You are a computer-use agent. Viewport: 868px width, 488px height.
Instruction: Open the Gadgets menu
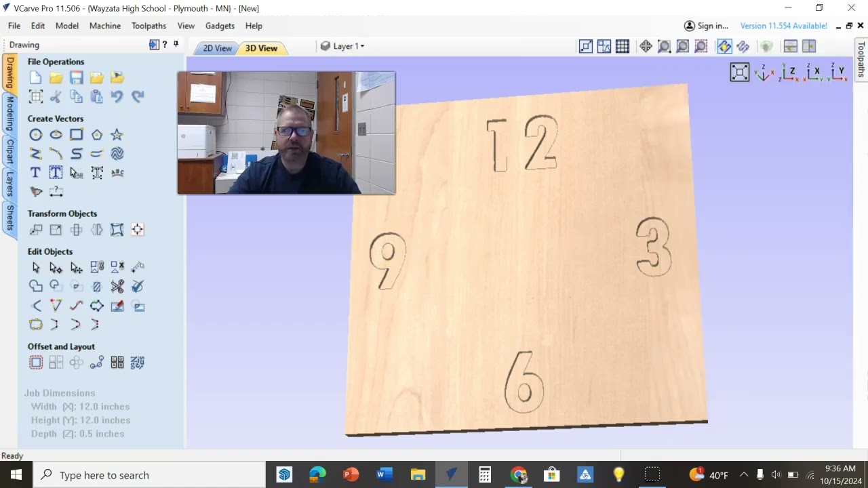coord(220,26)
